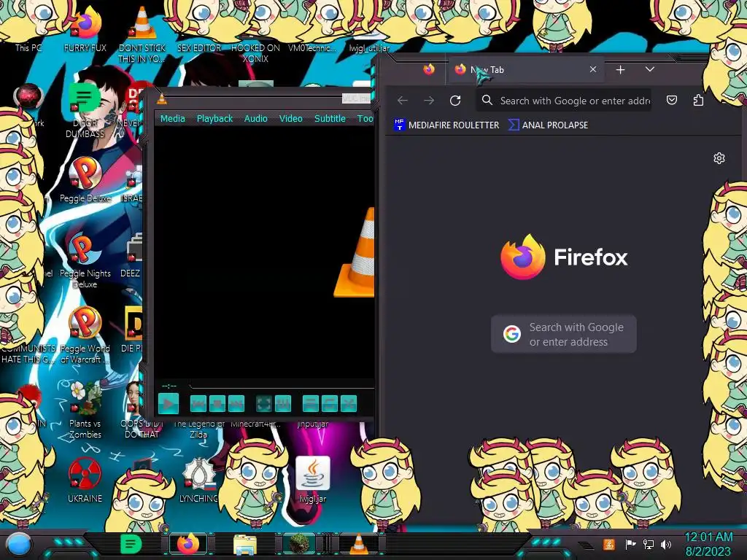Toggle the VLC playlist view
The height and width of the screenshot is (560, 747).
[x=311, y=404]
